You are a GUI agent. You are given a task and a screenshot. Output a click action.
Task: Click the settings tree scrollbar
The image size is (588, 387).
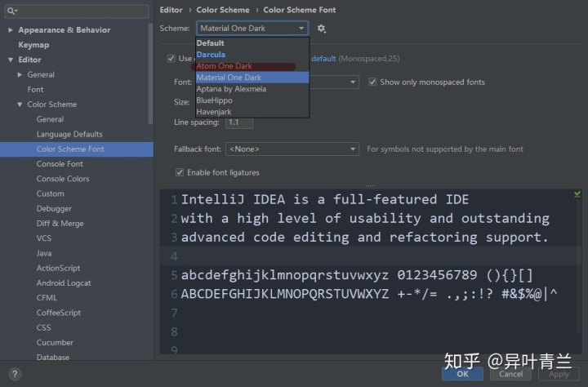(x=151, y=73)
